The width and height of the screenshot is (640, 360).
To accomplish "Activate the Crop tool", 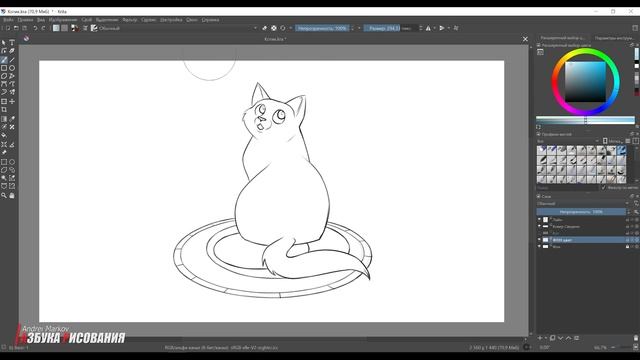I will [x=4, y=109].
